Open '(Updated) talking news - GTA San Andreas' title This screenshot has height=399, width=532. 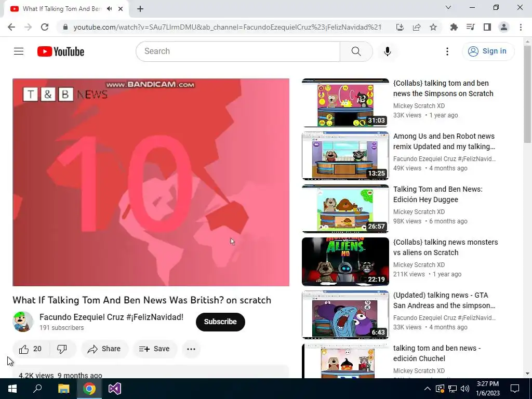point(444,300)
